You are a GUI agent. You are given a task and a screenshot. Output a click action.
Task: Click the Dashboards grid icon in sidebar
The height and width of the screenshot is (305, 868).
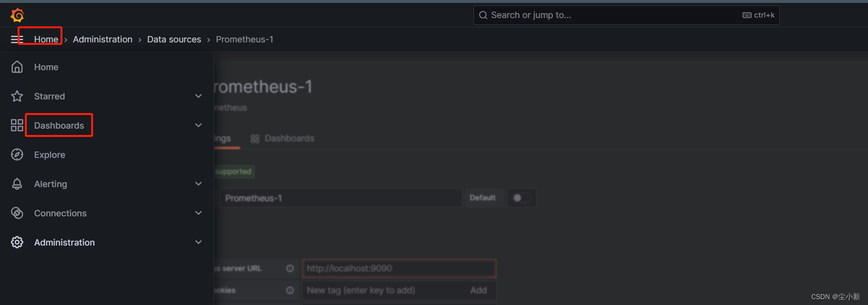point(17,126)
